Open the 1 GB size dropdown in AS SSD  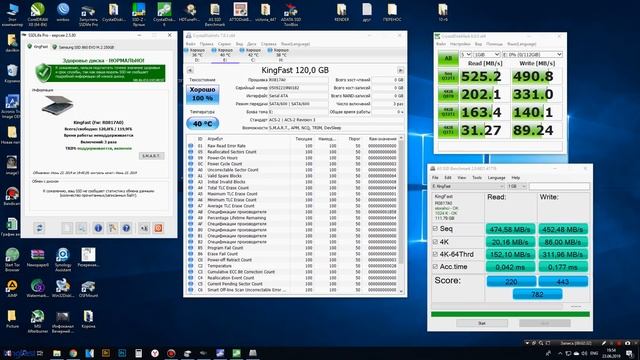point(517,186)
